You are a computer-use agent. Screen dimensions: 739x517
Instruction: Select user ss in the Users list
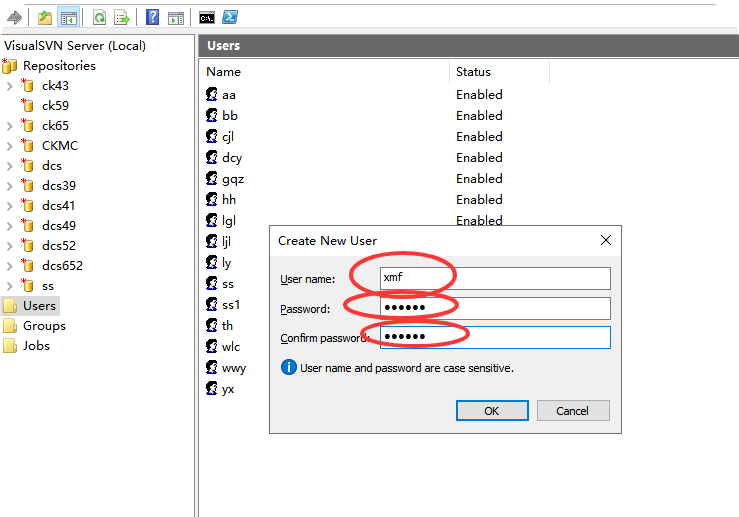[228, 284]
